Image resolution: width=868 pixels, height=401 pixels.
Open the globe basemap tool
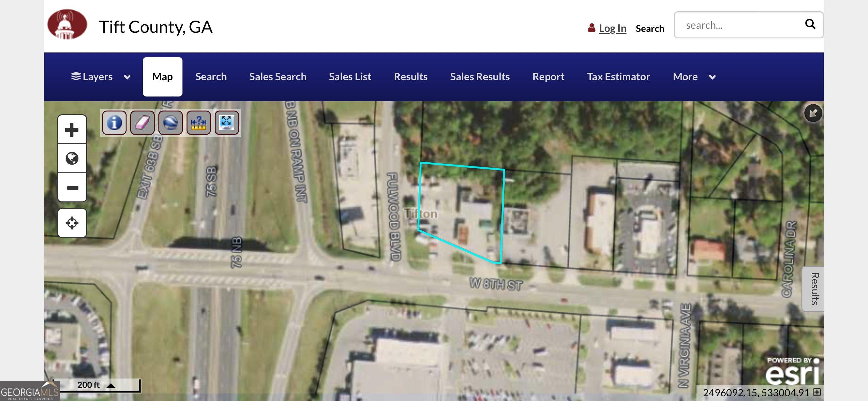171,122
